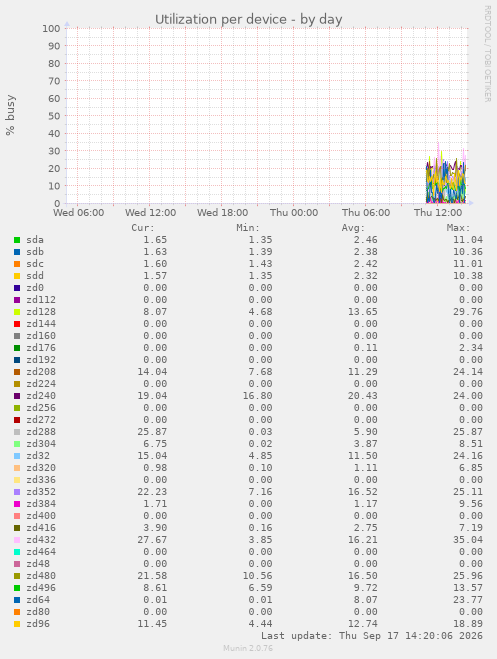Click zd480 minimum value 10.56

pyautogui.click(x=258, y=575)
